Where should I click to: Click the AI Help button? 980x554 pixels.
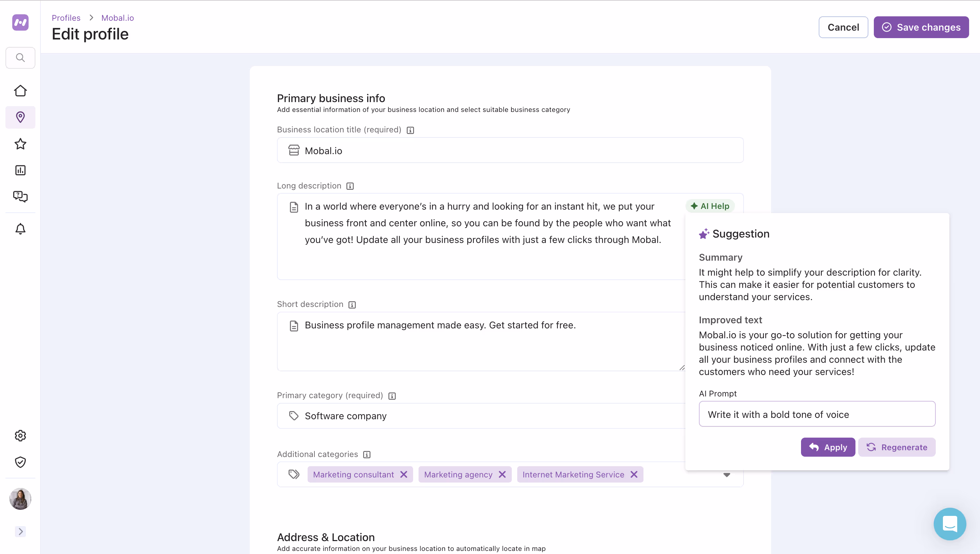coord(710,206)
